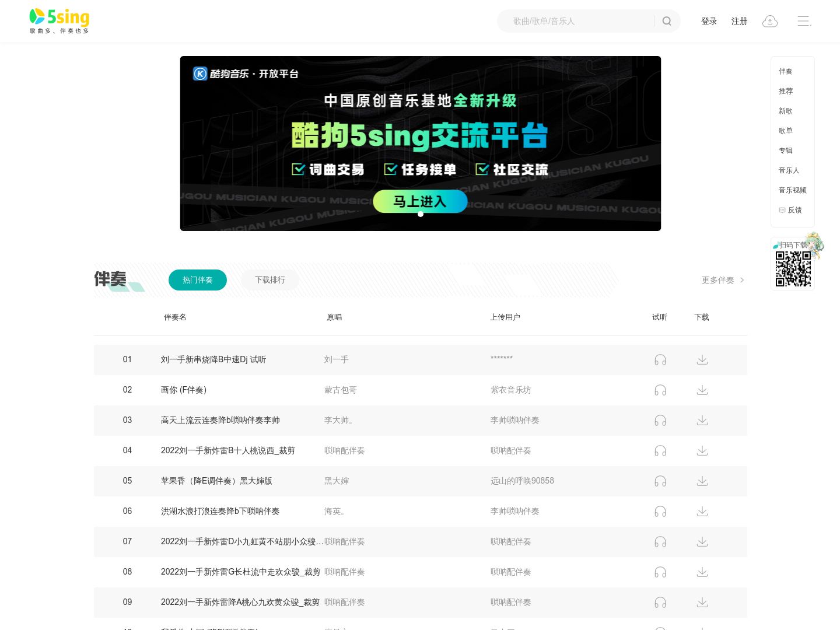Screen dimensions: 840x630
Task: Click headphone icon in row 08
Action: pos(660,572)
